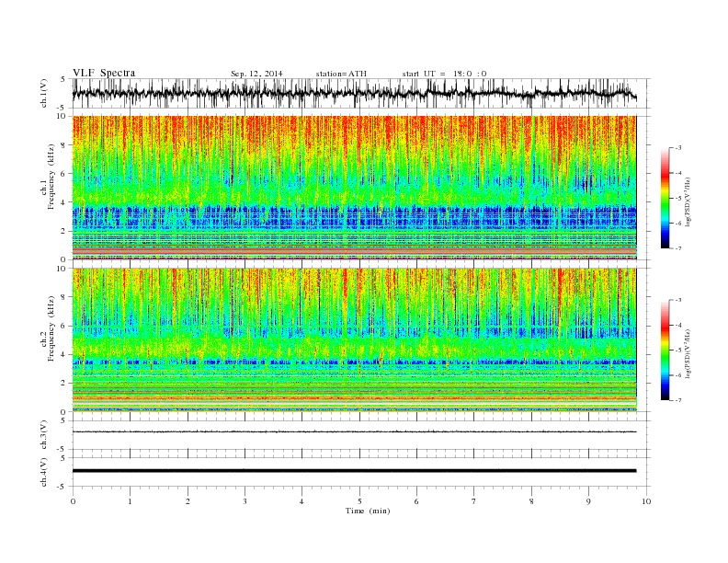Select the date text "Sep. 12, 2014"

click(256, 74)
